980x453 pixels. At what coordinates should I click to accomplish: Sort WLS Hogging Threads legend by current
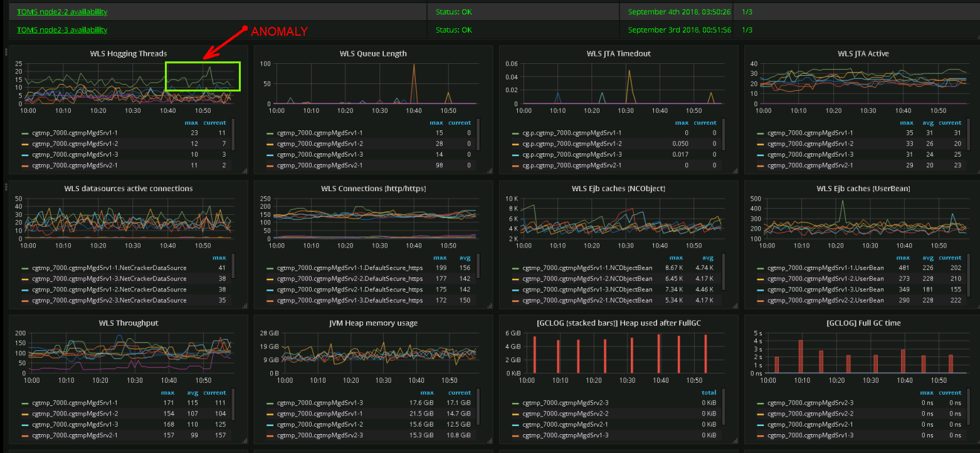pyautogui.click(x=214, y=122)
